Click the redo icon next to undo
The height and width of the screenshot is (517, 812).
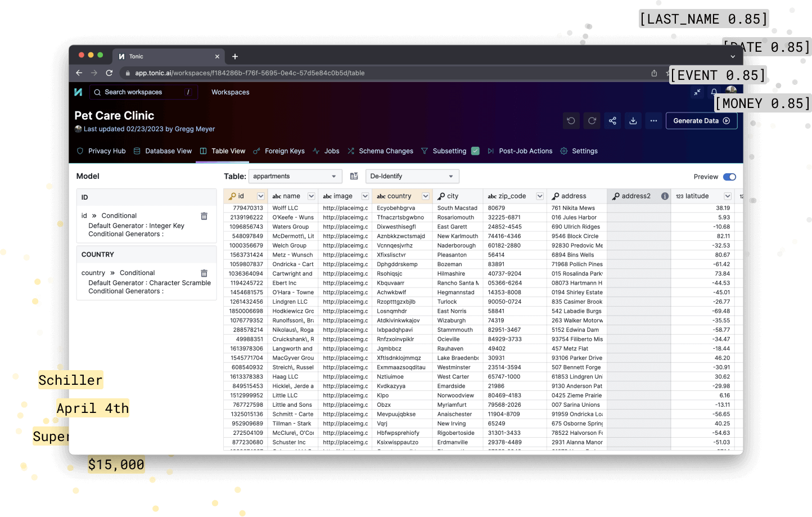tap(592, 120)
